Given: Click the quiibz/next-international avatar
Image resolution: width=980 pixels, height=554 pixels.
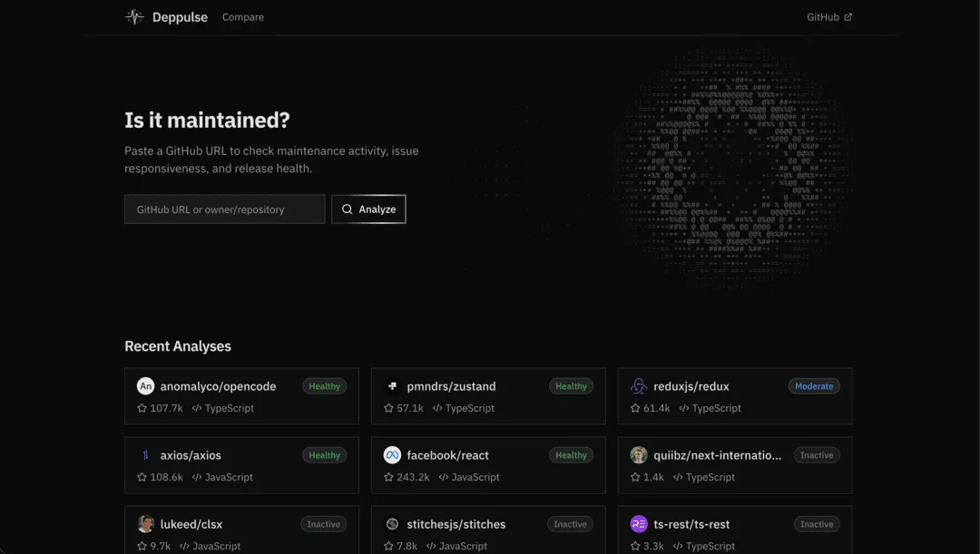Looking at the screenshot, I should (x=639, y=455).
